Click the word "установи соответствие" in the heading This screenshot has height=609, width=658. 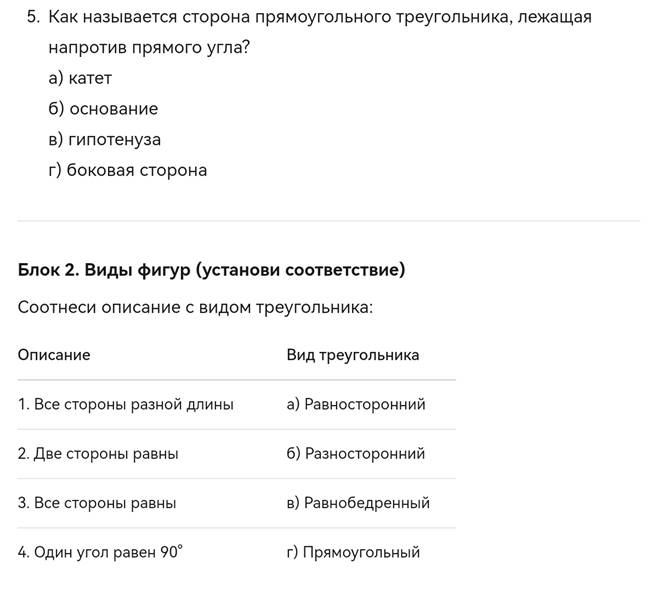click(x=301, y=270)
